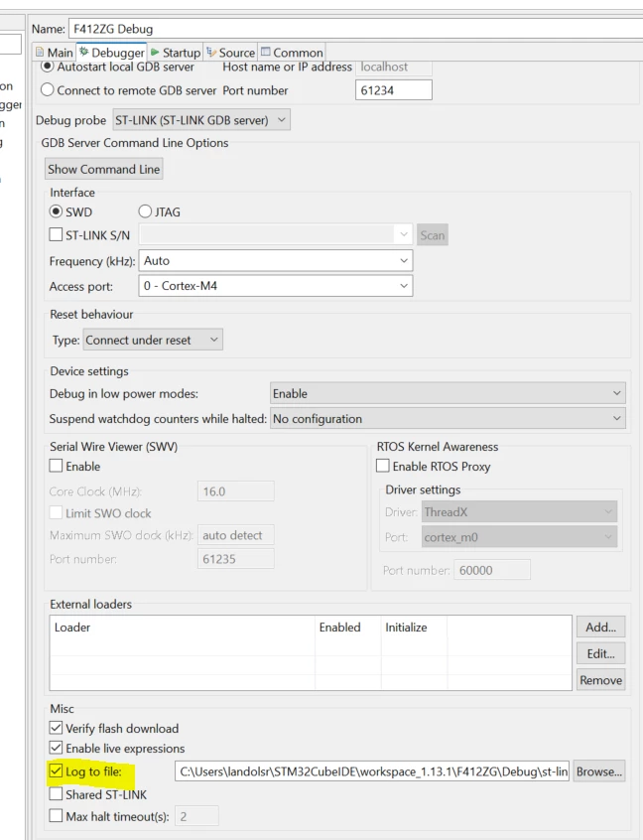643x840 pixels.
Task: Open the RTOS Port dropdown cortex_m0
Action: coord(519,537)
